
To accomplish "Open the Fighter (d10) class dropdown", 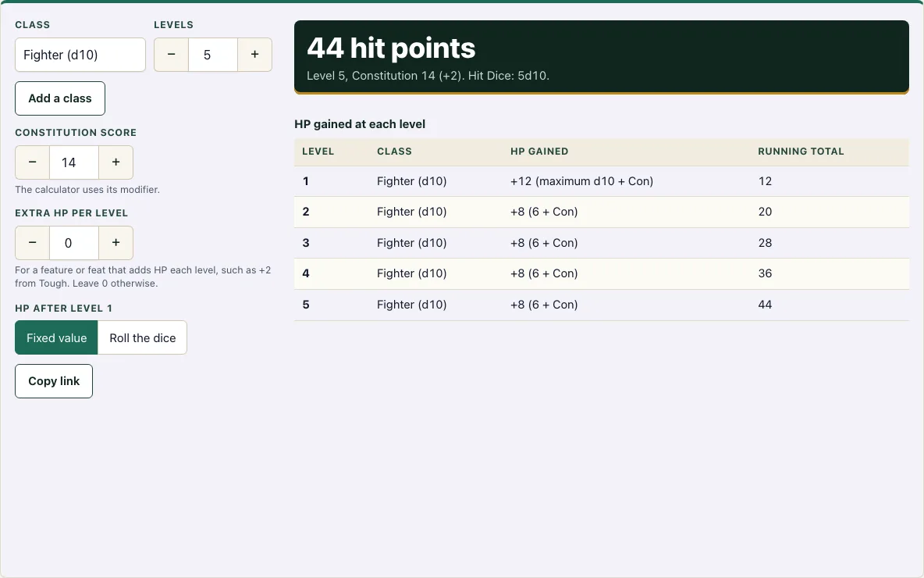I will (80, 55).
